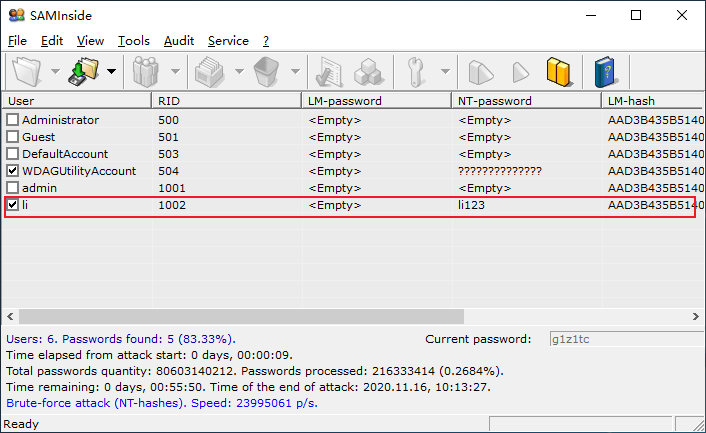Minimize the SAMInside window
This screenshot has height=433, width=706.
(591, 15)
